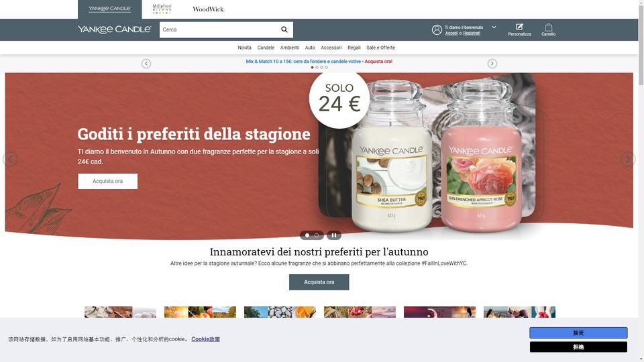Select last promo message indicator dot

click(327, 67)
